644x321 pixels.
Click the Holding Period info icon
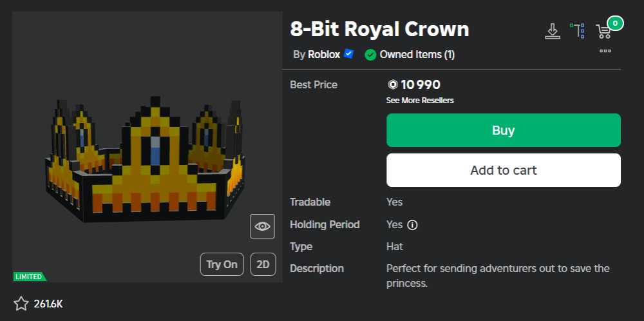(413, 225)
